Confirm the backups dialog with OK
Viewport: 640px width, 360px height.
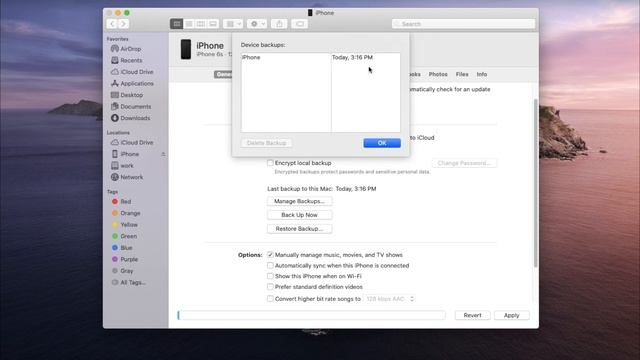click(x=382, y=143)
